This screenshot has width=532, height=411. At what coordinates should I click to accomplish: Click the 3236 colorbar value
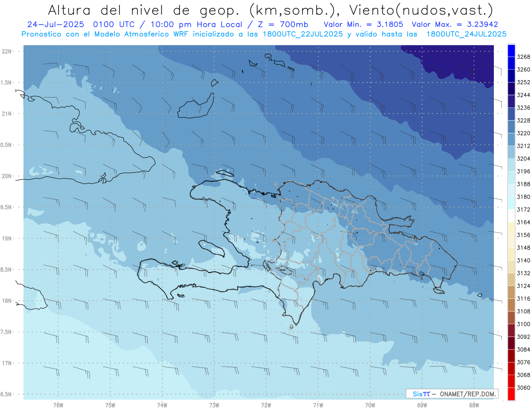pos(524,108)
